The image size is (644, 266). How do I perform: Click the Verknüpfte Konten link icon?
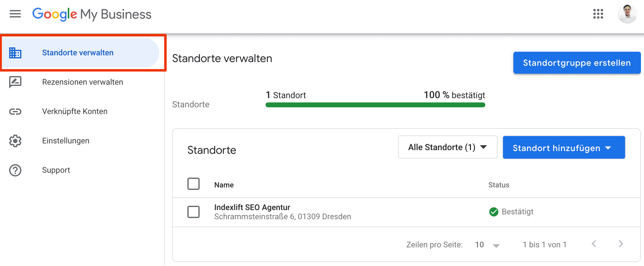coord(15,112)
